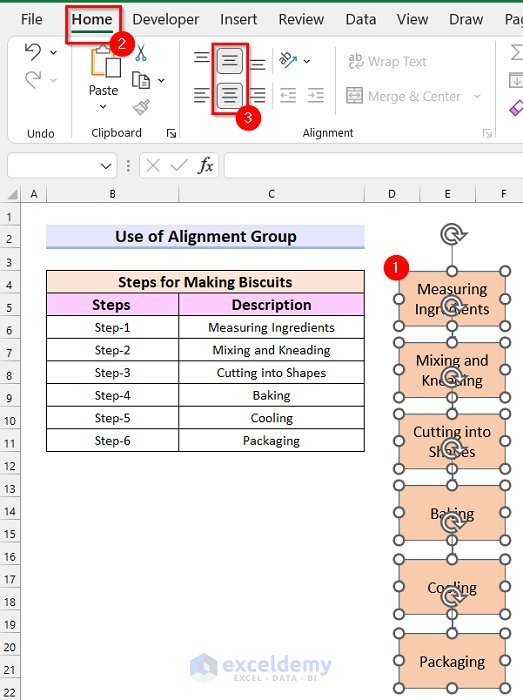Toggle Top Align button
Image resolution: width=523 pixels, height=700 pixels.
(x=201, y=58)
